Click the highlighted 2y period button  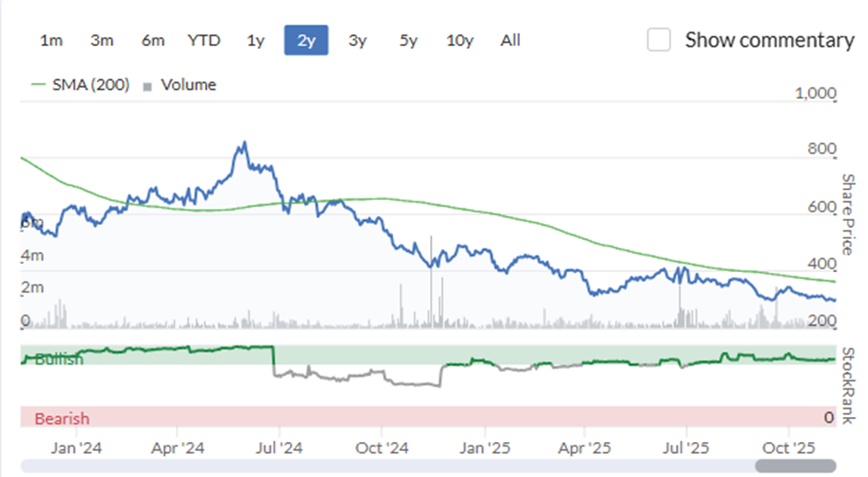307,40
